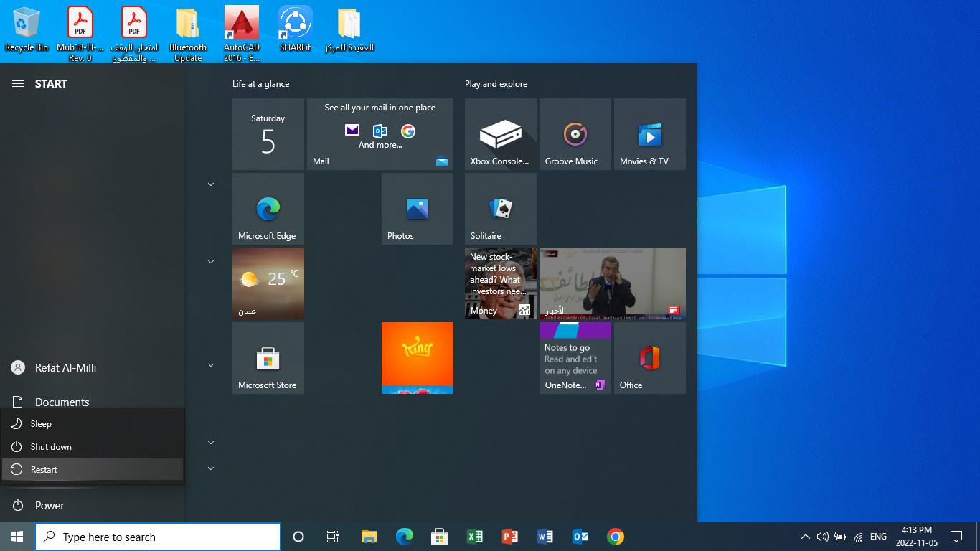
Task: Open the Movies & TV tile
Action: [649, 134]
